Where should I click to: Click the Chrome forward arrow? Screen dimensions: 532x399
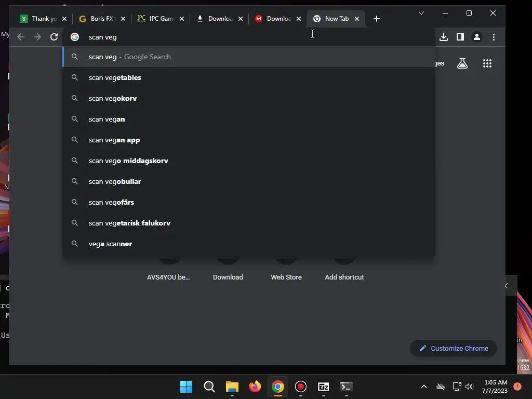[x=37, y=37]
